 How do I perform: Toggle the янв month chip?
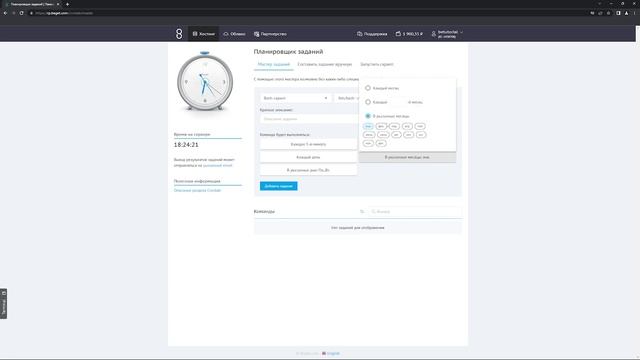[x=368, y=126]
